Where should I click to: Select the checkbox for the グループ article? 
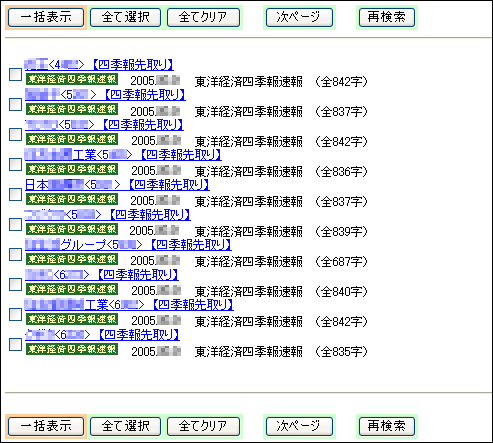[x=15, y=254]
